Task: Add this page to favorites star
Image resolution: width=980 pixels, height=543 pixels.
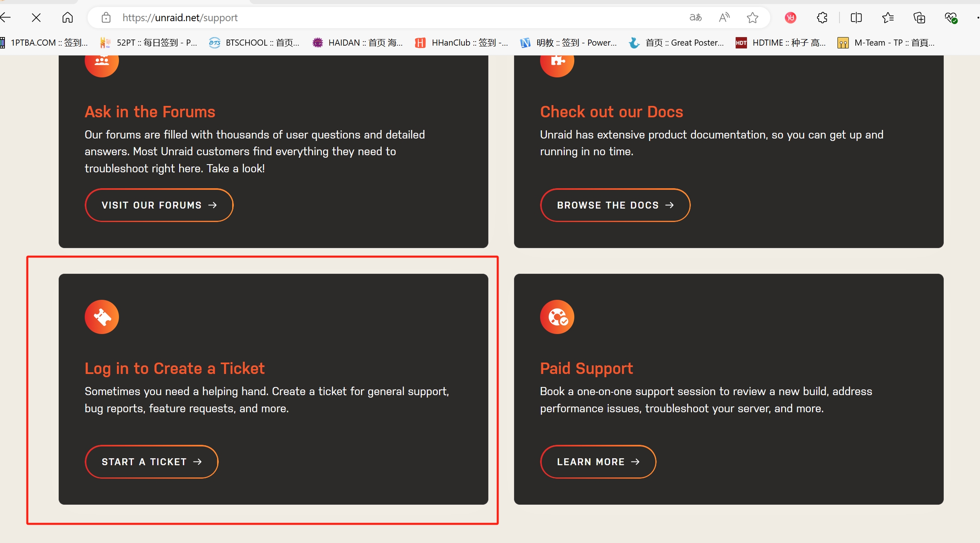Action: [x=752, y=18]
